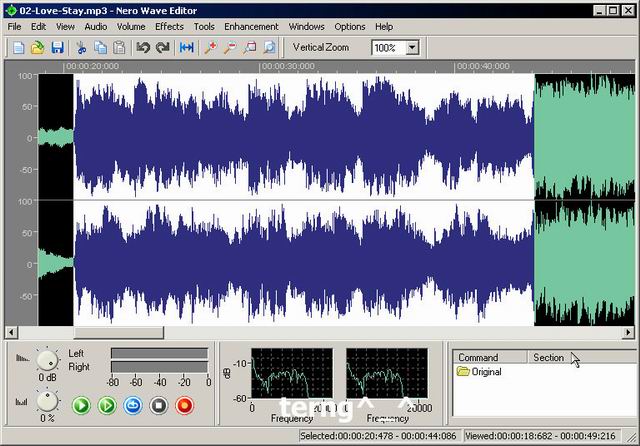
Task: Click the right frequency spectrum graph
Action: (387, 373)
